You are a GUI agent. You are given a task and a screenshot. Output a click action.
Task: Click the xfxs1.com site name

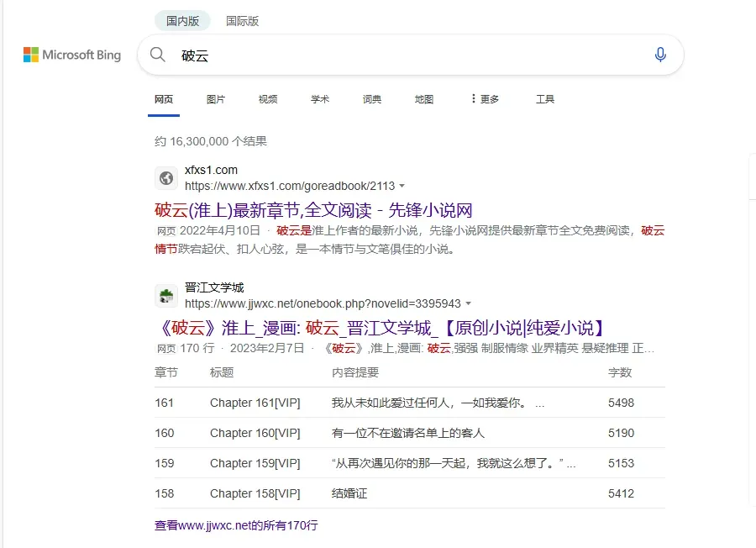click(211, 170)
